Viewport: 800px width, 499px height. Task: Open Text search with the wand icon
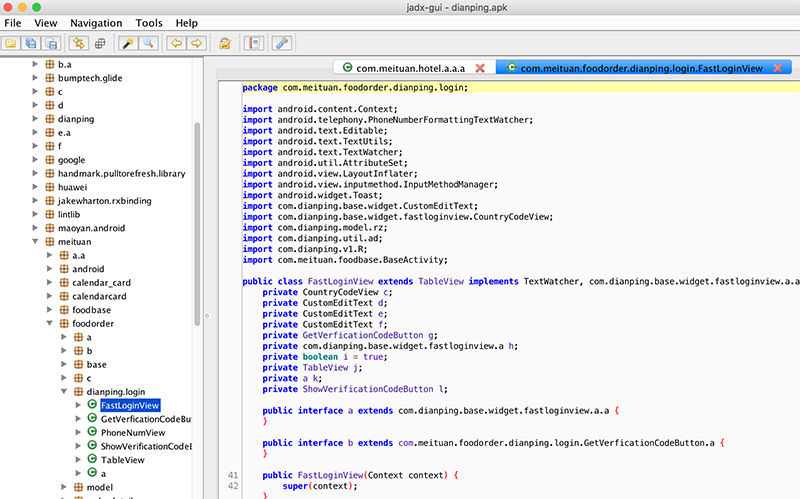pyautogui.click(x=128, y=43)
